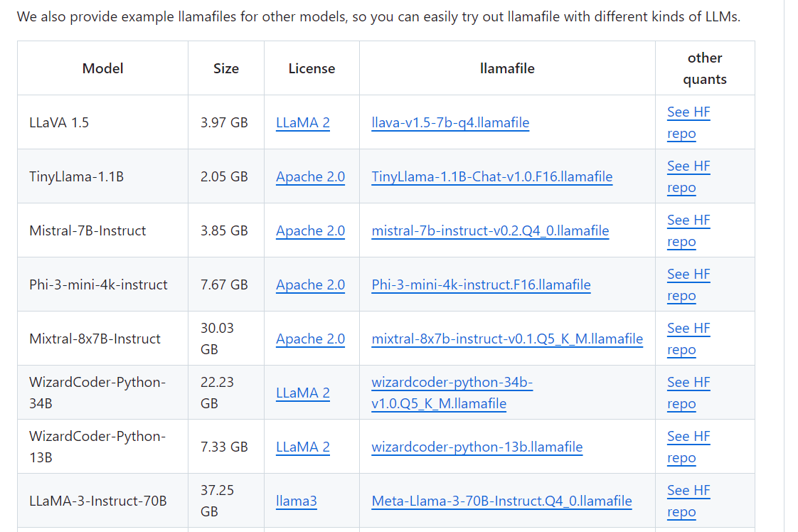
Task: Open See HF repo for Mixtral-8x7B-Instruct
Action: [x=688, y=339]
